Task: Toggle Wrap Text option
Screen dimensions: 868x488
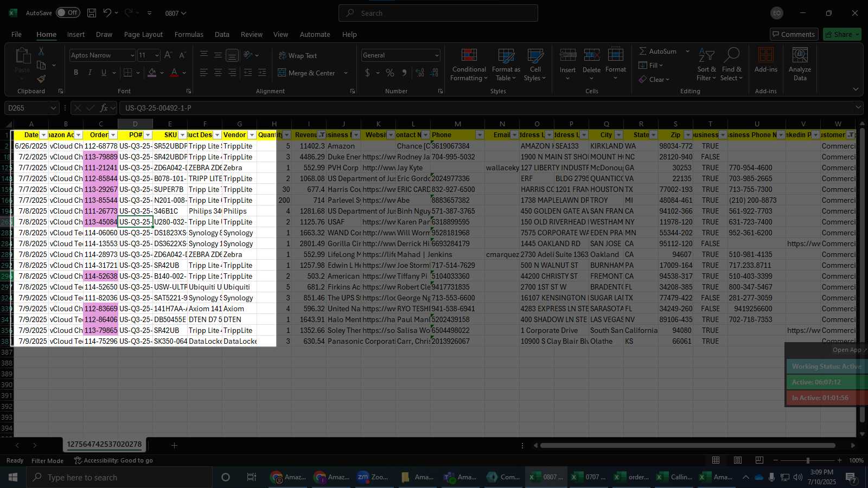Action: point(298,55)
